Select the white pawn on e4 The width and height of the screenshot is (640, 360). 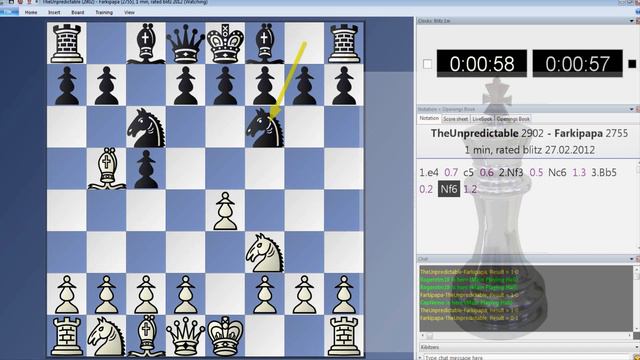coord(225,211)
